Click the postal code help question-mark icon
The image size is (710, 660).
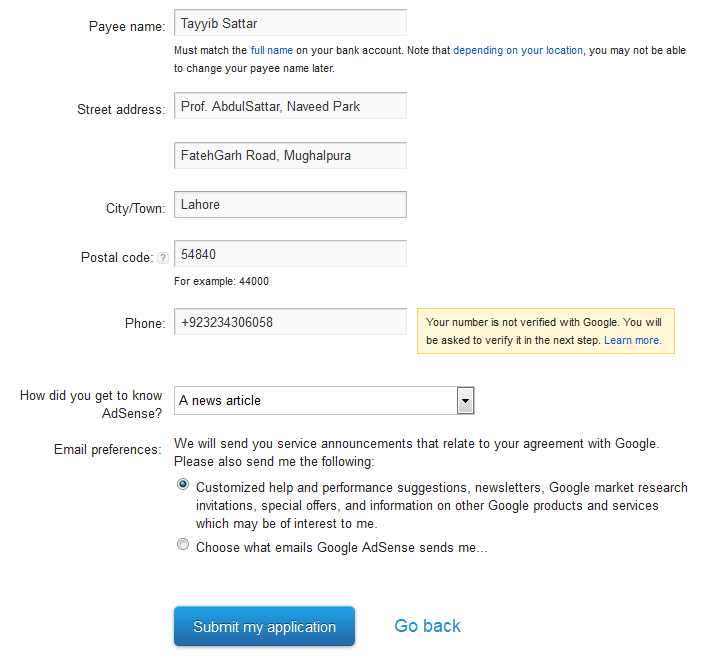click(x=163, y=258)
